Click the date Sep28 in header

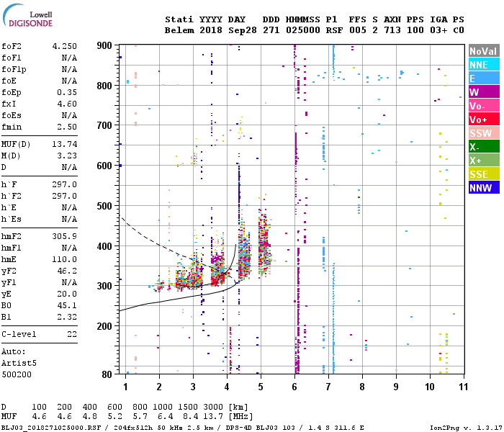pos(243,30)
